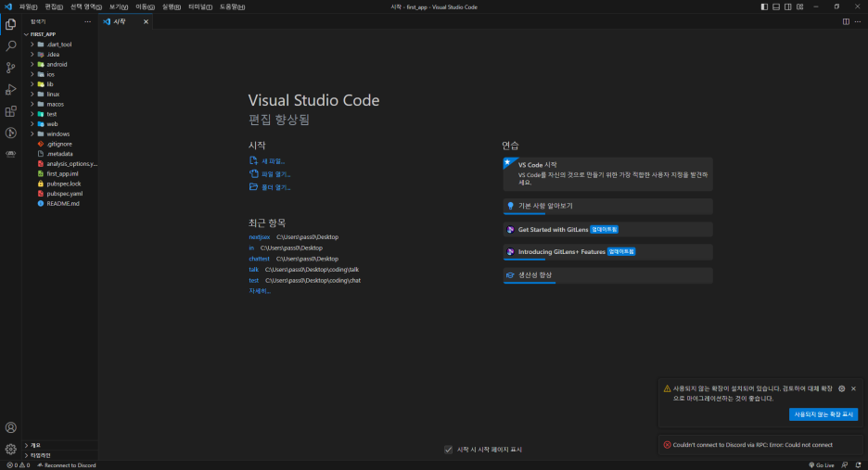Open pubspec.lock file
The height and width of the screenshot is (470, 868).
click(59, 184)
